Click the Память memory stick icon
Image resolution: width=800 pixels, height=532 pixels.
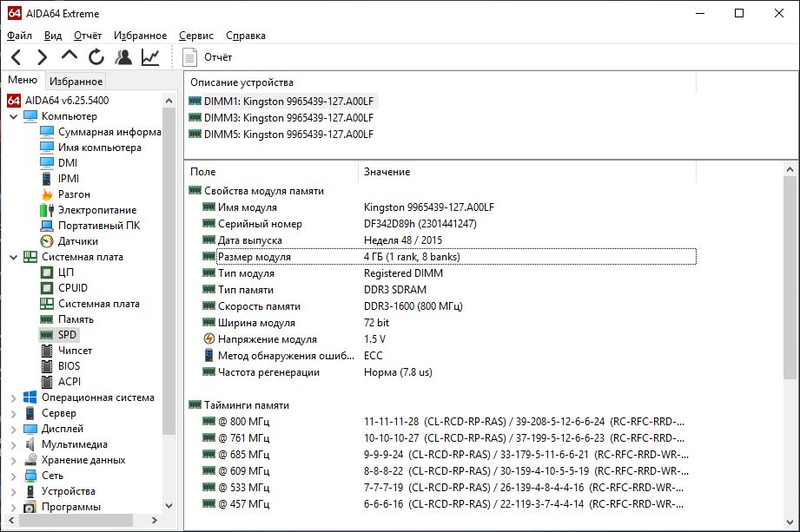pyautogui.click(x=47, y=319)
